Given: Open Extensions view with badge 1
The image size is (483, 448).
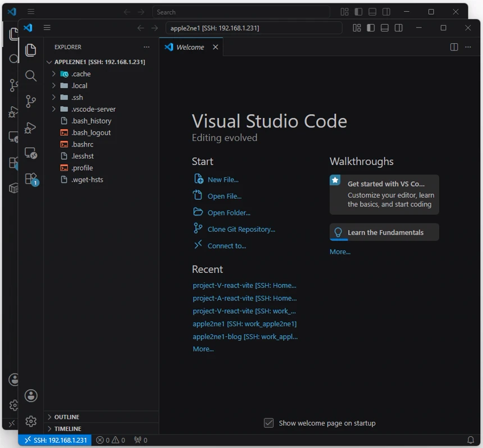Looking at the screenshot, I should [31, 179].
